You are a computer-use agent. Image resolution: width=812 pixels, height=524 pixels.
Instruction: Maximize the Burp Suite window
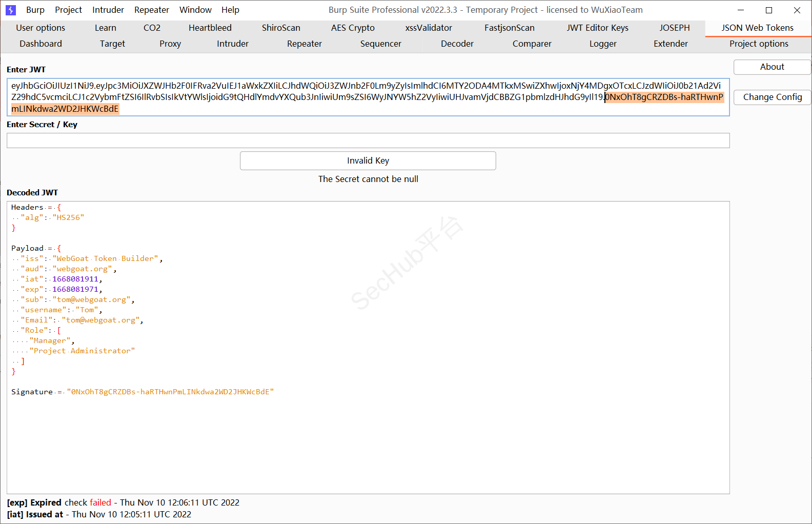pyautogui.click(x=768, y=10)
